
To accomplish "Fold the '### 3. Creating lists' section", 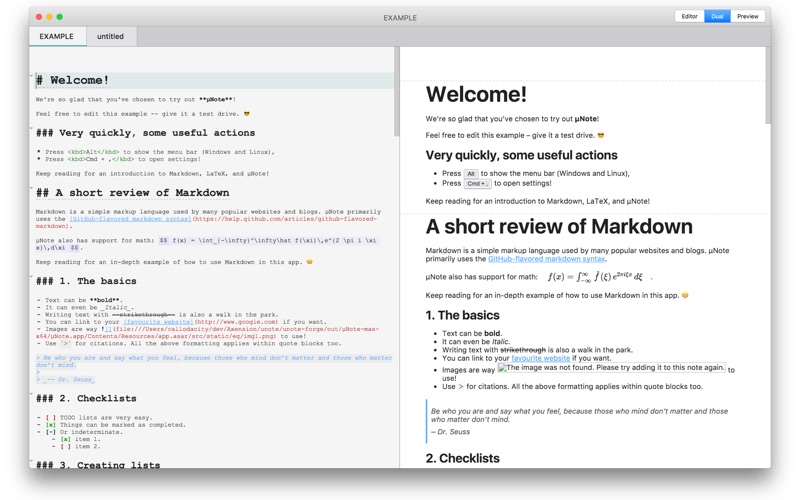I will coord(32,461).
